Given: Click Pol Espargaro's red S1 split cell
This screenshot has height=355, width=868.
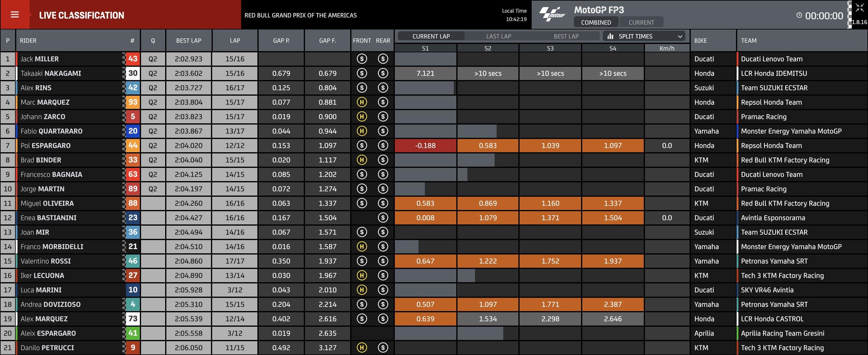Looking at the screenshot, I should tap(425, 146).
